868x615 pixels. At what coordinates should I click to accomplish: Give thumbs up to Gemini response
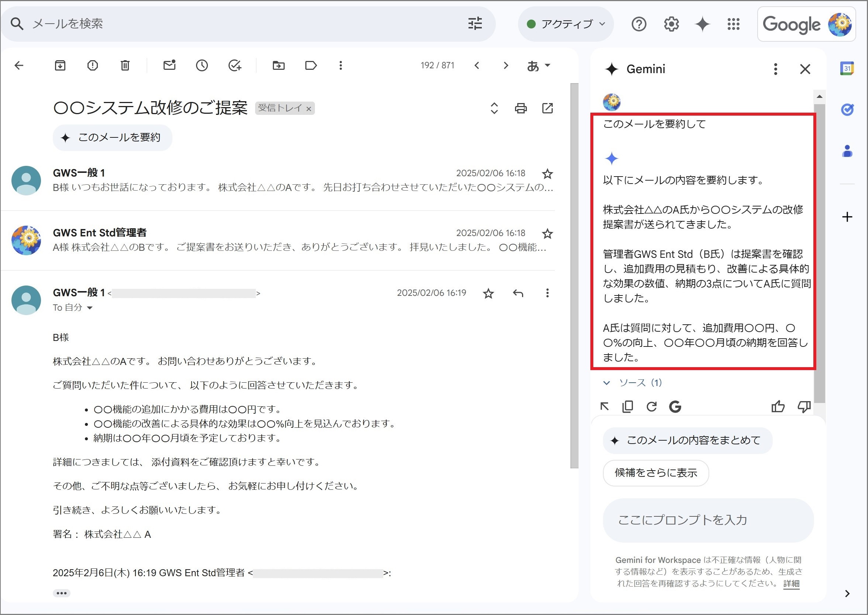(778, 407)
